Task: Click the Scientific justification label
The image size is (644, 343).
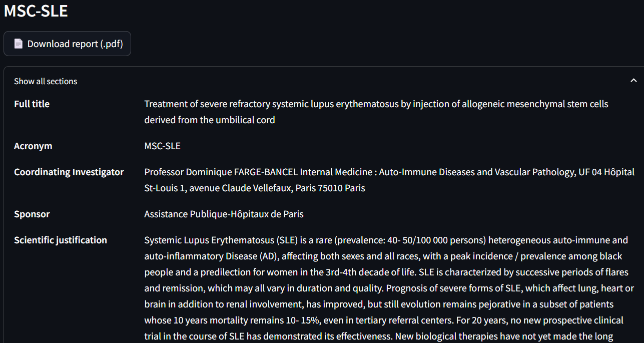Action: pos(61,240)
